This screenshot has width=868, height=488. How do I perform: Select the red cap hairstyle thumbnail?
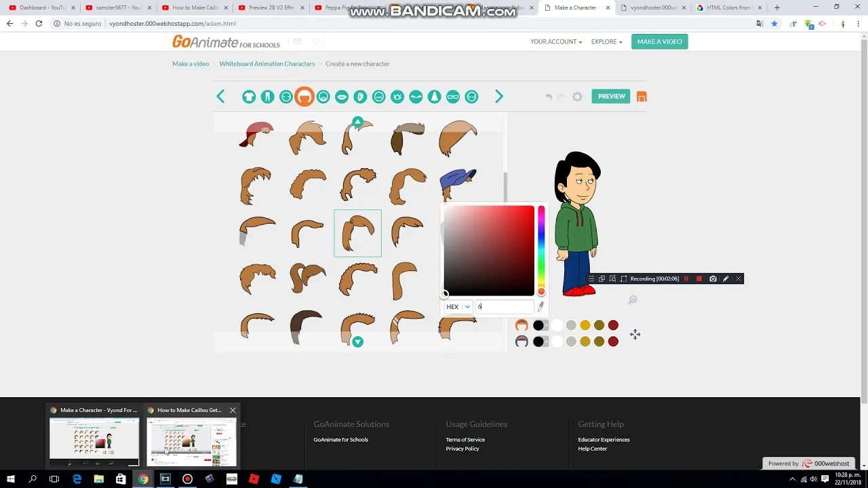(x=256, y=135)
